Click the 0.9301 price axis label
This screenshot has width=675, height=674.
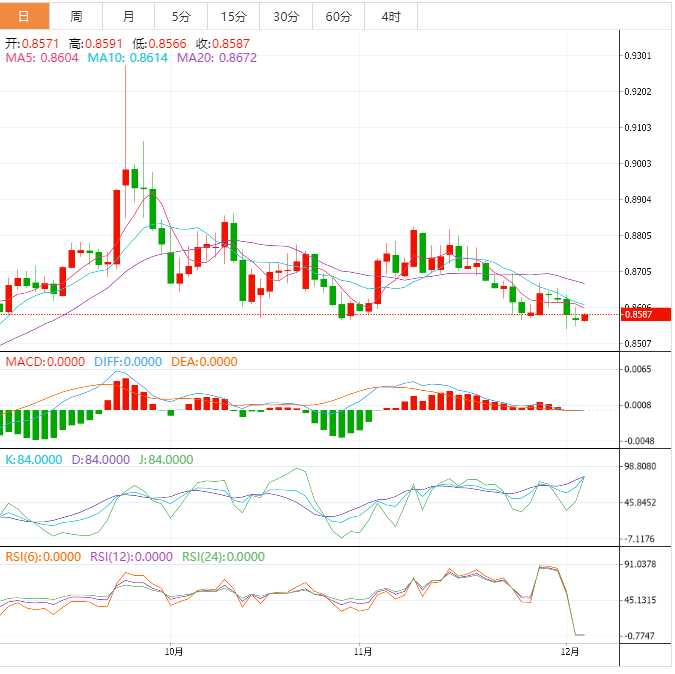pos(638,56)
